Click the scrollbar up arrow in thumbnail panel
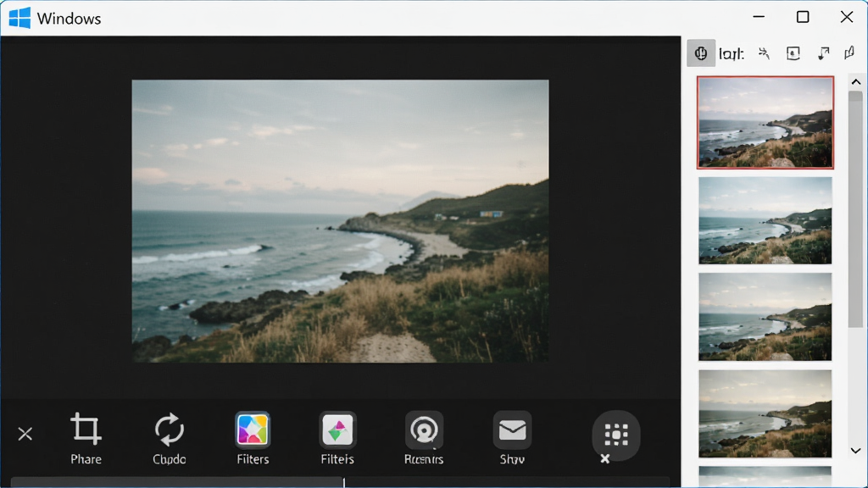 pos(856,82)
